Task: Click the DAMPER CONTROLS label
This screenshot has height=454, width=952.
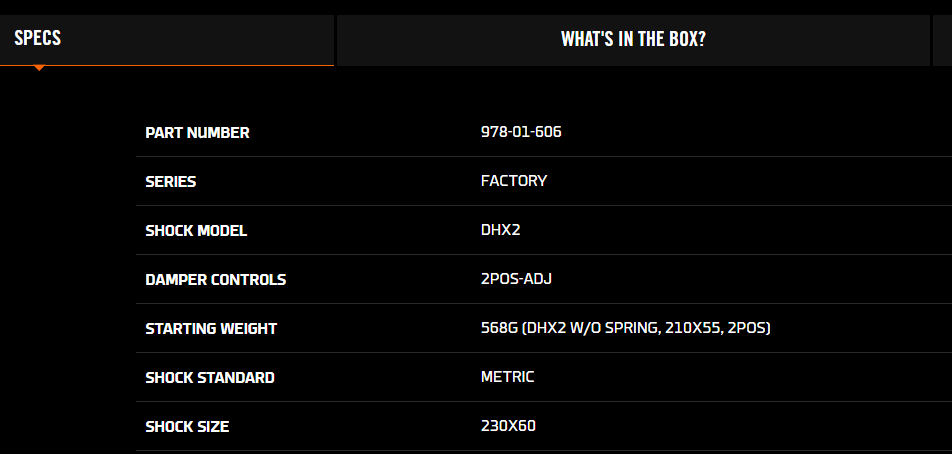Action: [215, 280]
